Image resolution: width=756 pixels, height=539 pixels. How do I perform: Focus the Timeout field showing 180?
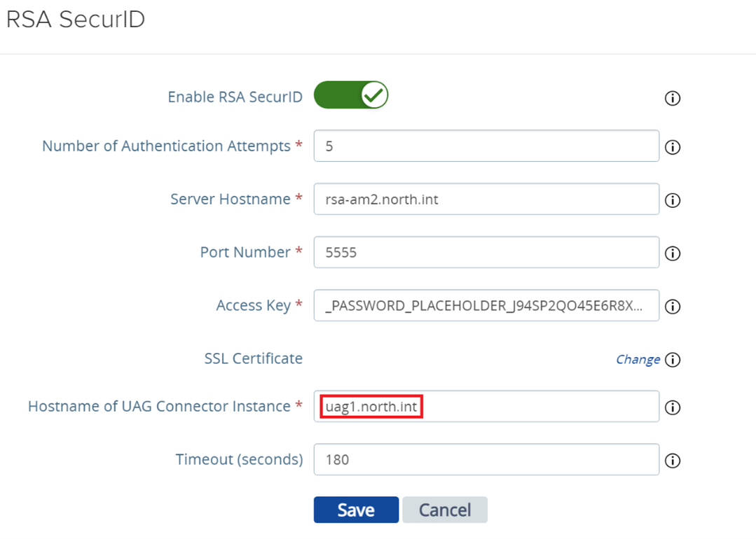486,459
